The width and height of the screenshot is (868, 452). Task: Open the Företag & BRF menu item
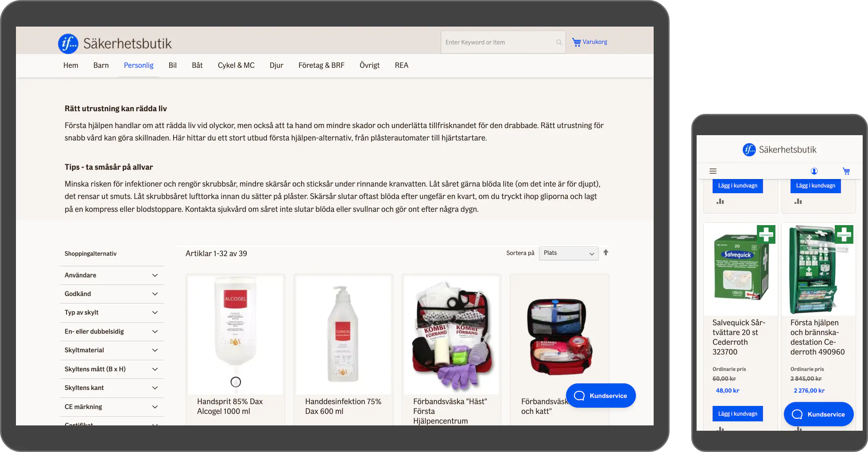click(322, 66)
